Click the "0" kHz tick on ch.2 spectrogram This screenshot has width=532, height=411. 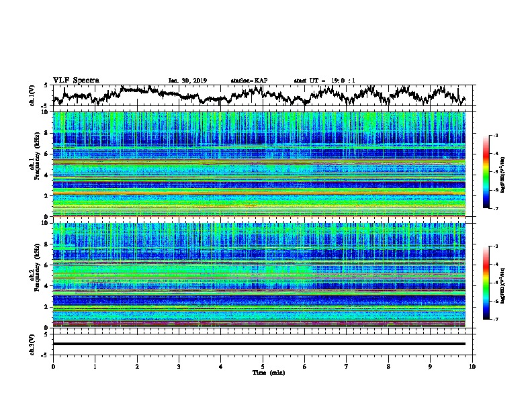48,328
